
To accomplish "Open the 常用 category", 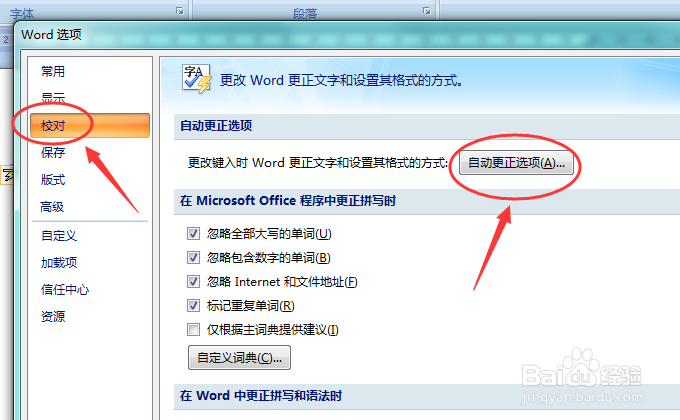I will point(53,72).
